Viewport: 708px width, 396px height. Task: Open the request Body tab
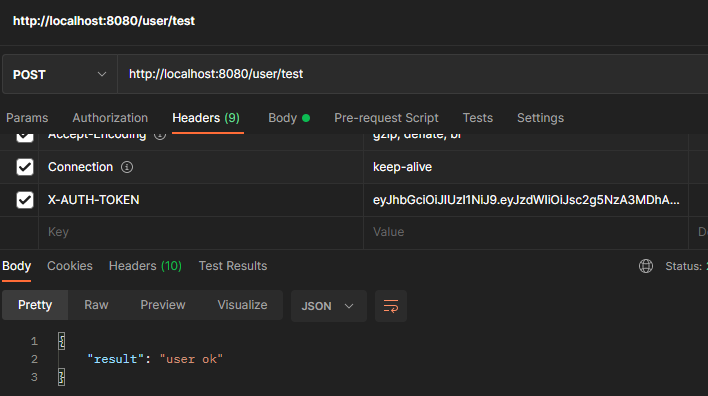tap(289, 118)
